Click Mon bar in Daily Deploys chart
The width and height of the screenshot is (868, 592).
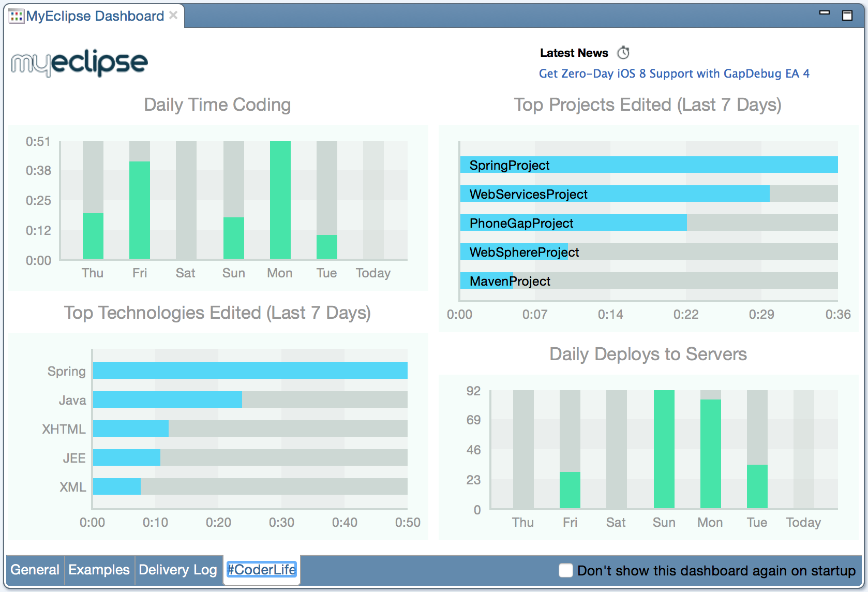[711, 454]
